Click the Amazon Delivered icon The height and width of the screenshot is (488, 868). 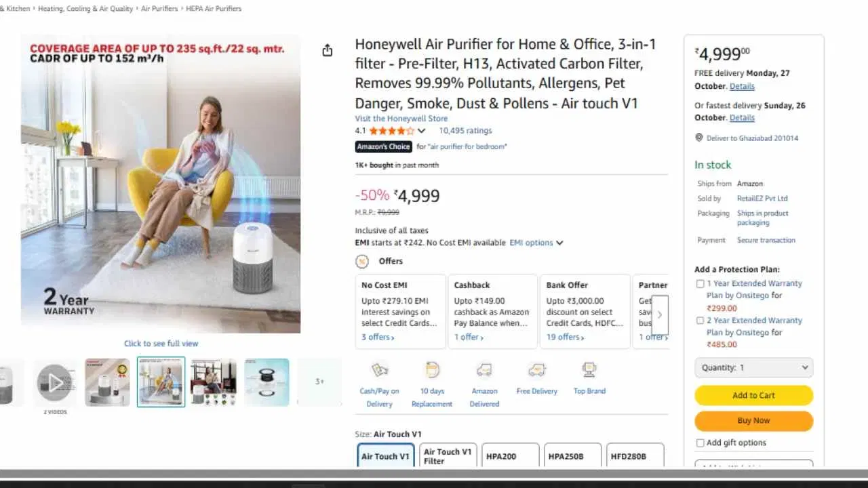pyautogui.click(x=484, y=371)
